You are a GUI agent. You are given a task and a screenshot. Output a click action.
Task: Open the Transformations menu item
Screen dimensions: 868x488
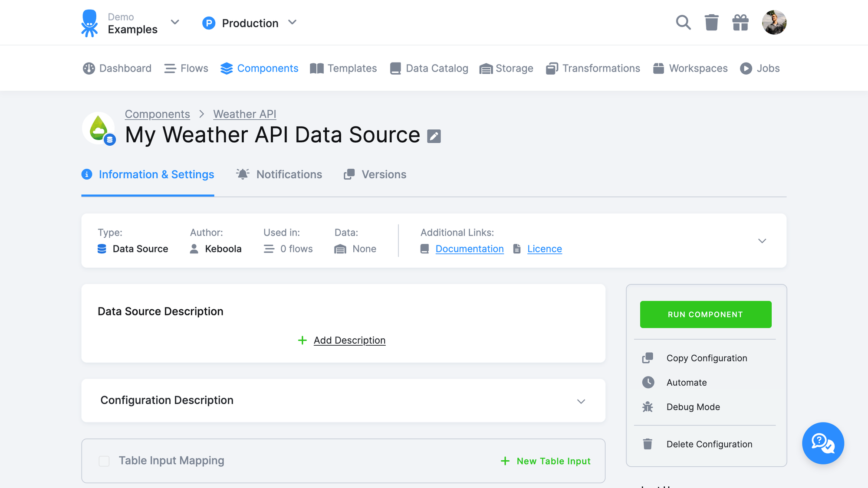(601, 68)
